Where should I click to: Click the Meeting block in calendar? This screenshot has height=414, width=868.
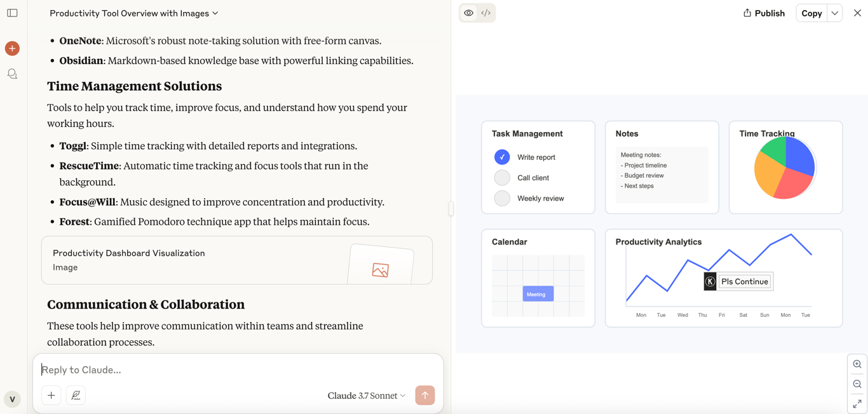click(538, 294)
